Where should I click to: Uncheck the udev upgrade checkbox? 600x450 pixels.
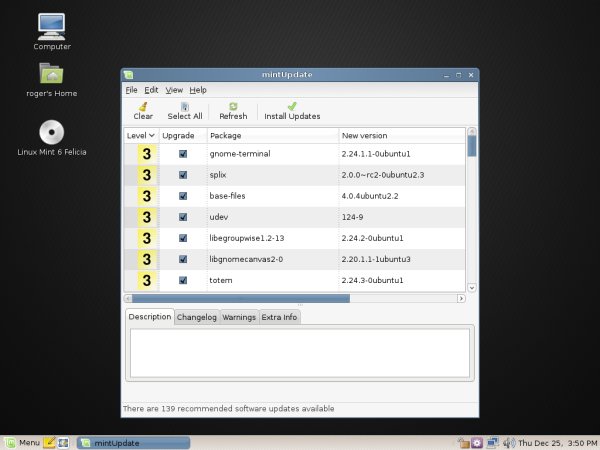coord(183,217)
